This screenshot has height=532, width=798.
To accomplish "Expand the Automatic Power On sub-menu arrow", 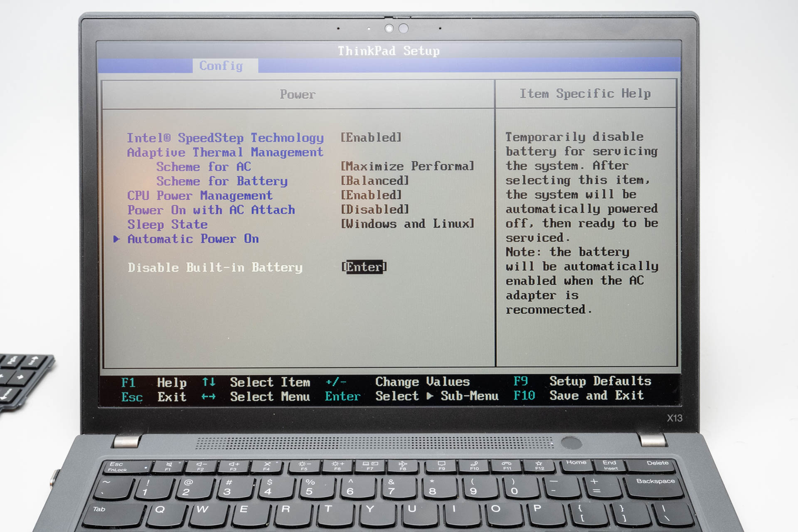I will point(117,239).
